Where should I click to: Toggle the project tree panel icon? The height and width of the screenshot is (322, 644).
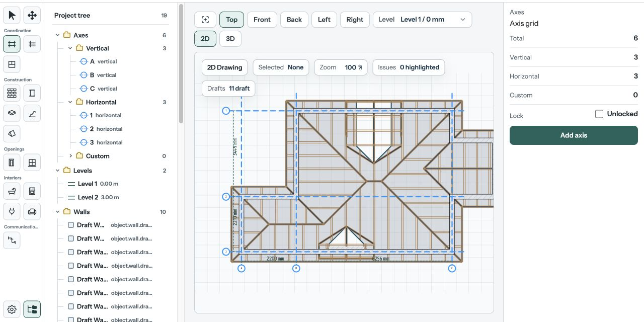32,309
